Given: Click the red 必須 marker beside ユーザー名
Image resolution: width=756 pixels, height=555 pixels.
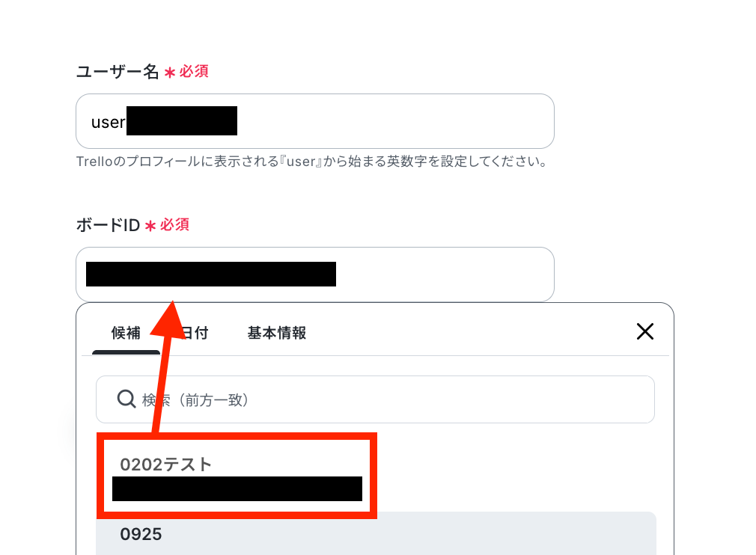Looking at the screenshot, I should tap(195, 72).
